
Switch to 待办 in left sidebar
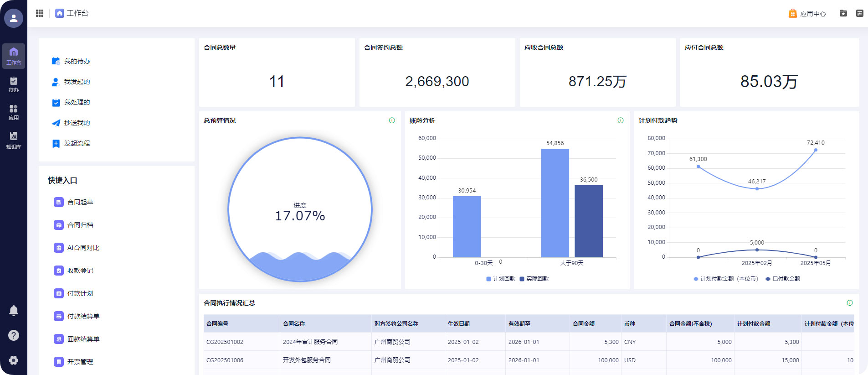coord(14,84)
